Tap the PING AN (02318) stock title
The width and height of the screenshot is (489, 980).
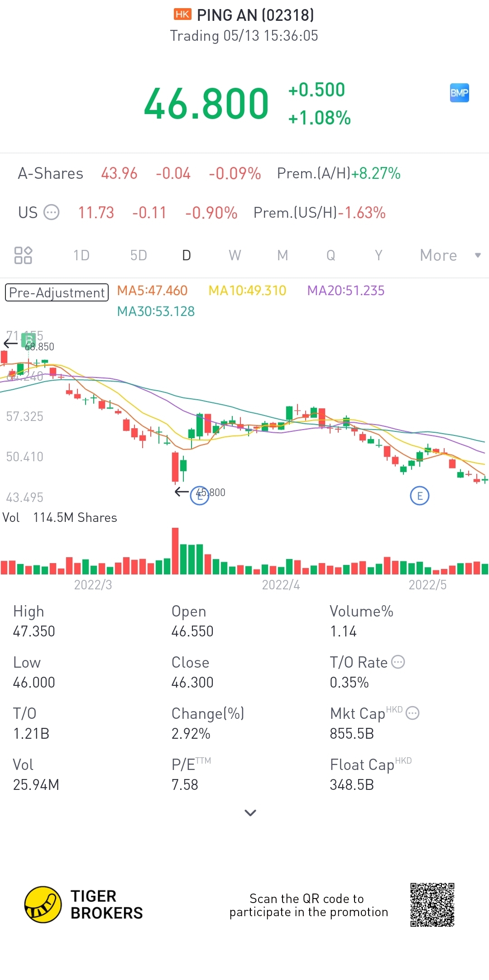point(255,15)
